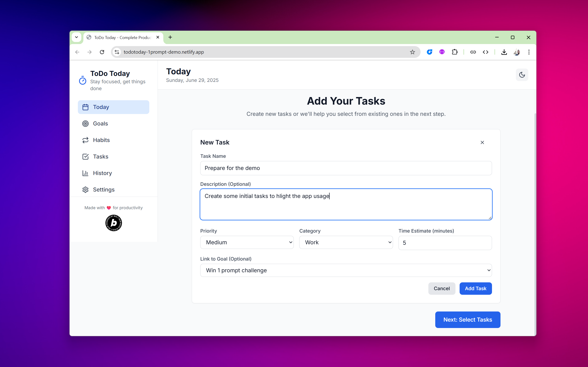The image size is (588, 367).
Task: Open the Priority dropdown
Action: pos(247,242)
